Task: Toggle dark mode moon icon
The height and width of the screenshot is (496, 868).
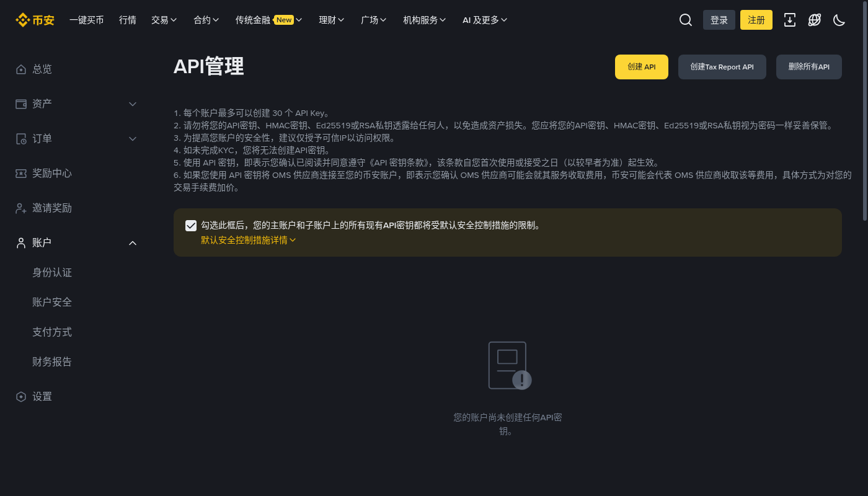Action: [x=839, y=20]
